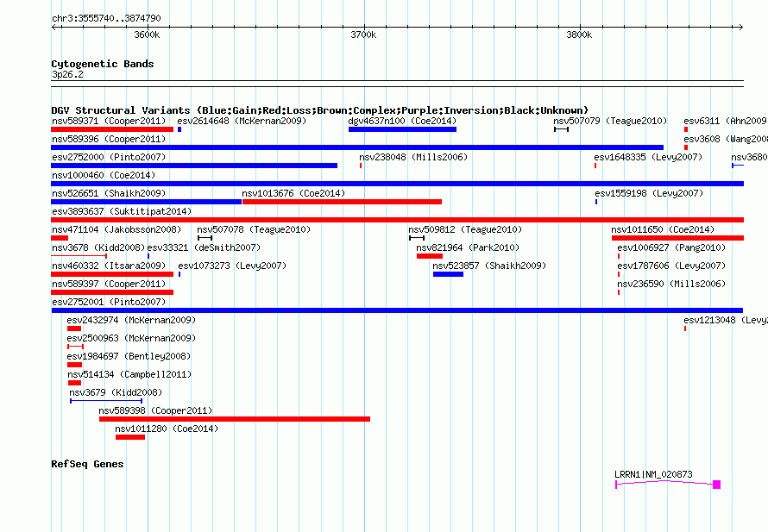Click nsv589397 (Cooper2011) label
Viewport: 768px width, 532px height.
click(109, 284)
